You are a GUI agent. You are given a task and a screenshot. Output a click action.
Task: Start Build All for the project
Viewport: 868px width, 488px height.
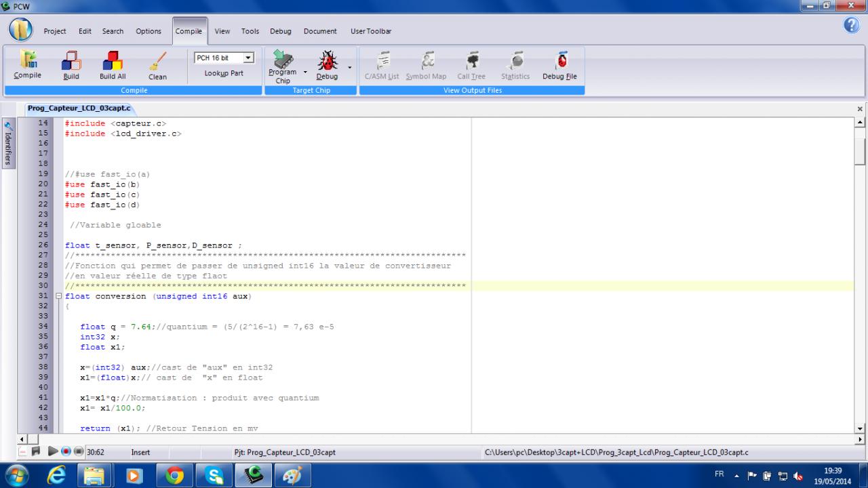tap(113, 66)
